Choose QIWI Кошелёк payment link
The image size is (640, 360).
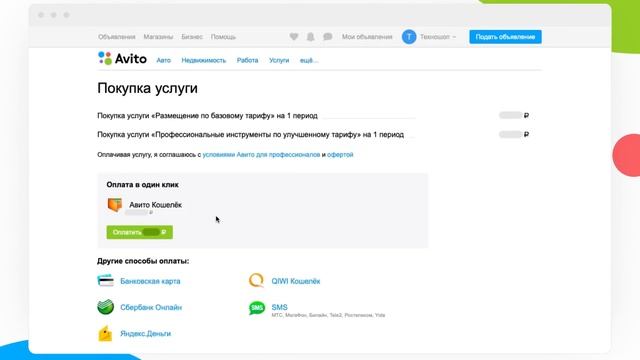[296, 281]
